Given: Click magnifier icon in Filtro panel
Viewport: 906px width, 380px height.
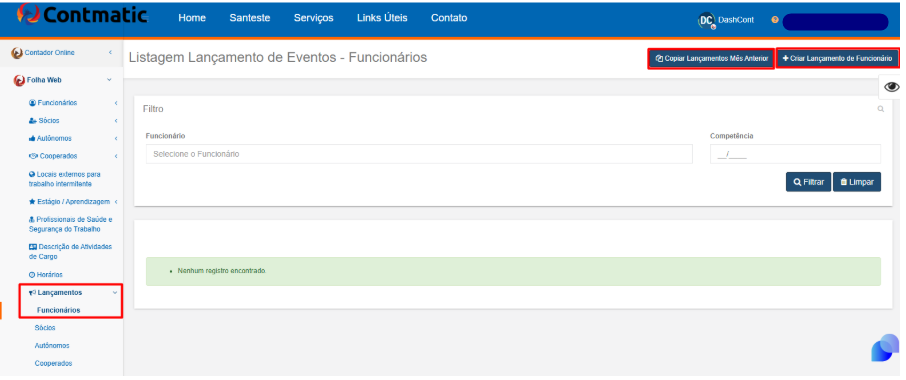Looking at the screenshot, I should click(881, 109).
